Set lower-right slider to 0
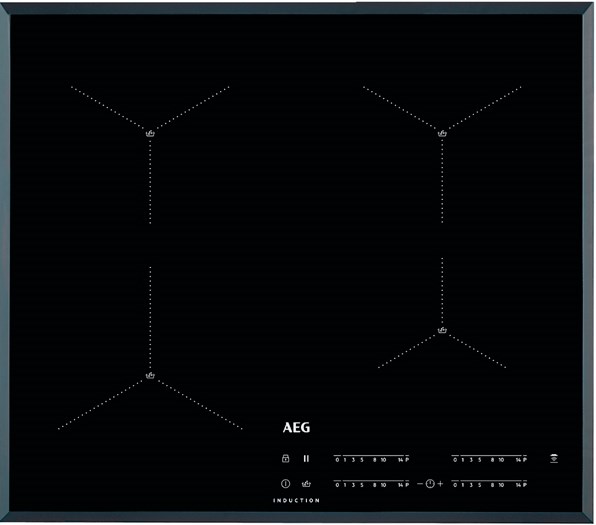 pos(455,485)
